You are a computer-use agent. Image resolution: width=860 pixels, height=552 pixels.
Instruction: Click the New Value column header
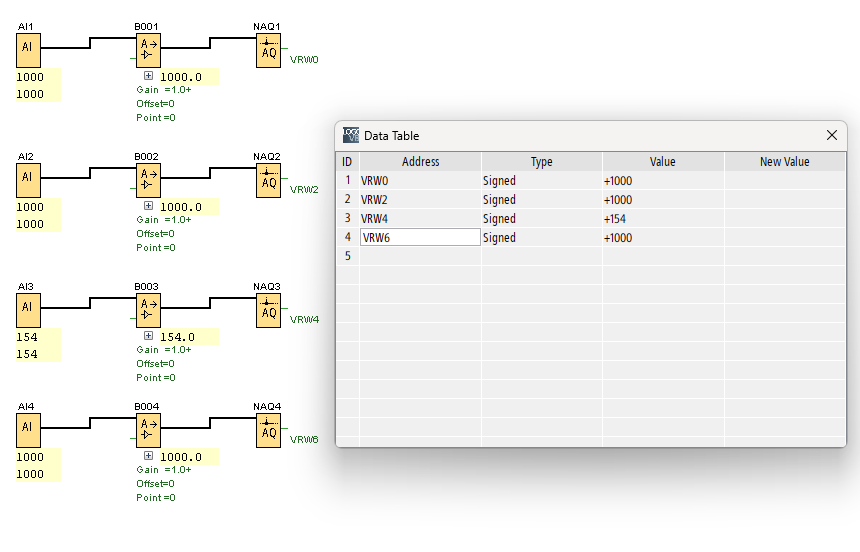click(784, 162)
